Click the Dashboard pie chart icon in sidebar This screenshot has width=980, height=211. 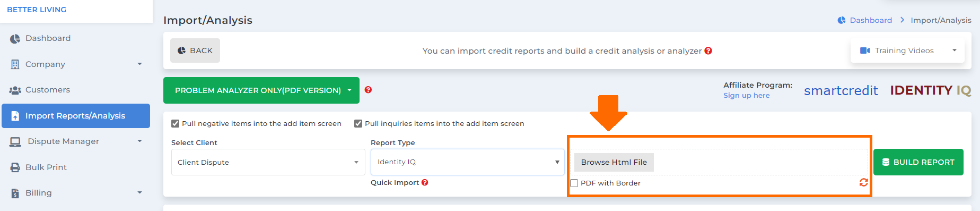coord(15,38)
